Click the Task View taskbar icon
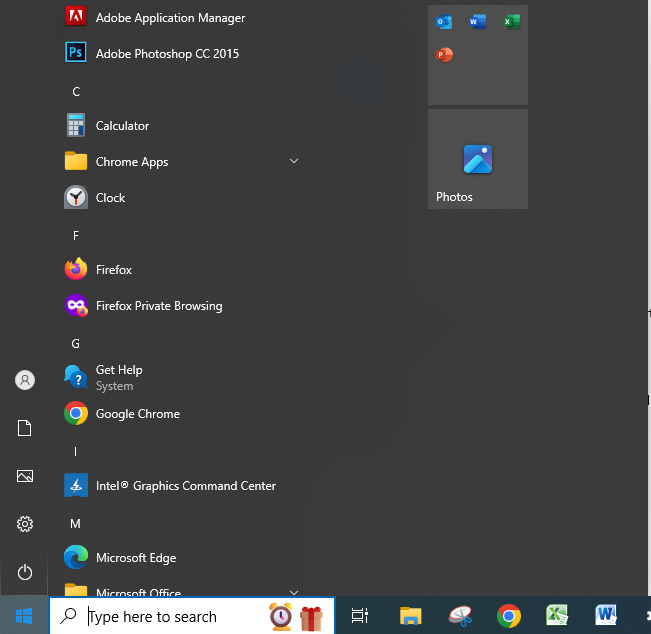Viewport: 651px width, 634px height. coord(360,616)
